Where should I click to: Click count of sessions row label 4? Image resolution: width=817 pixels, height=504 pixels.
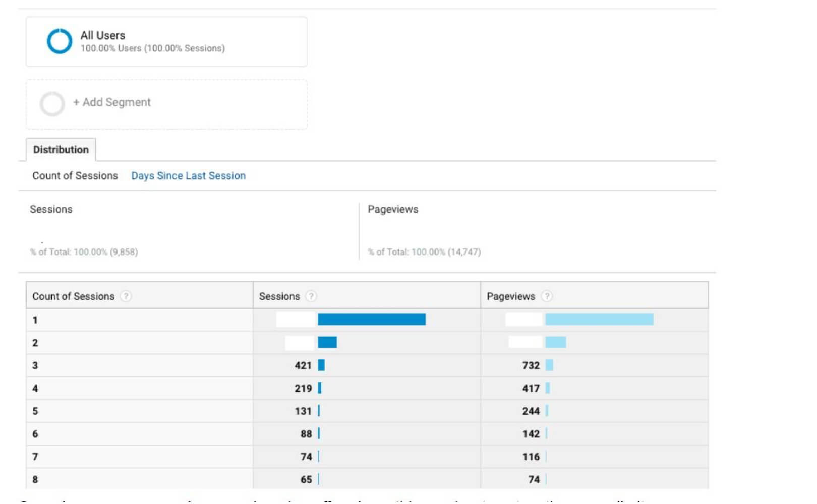coord(35,388)
